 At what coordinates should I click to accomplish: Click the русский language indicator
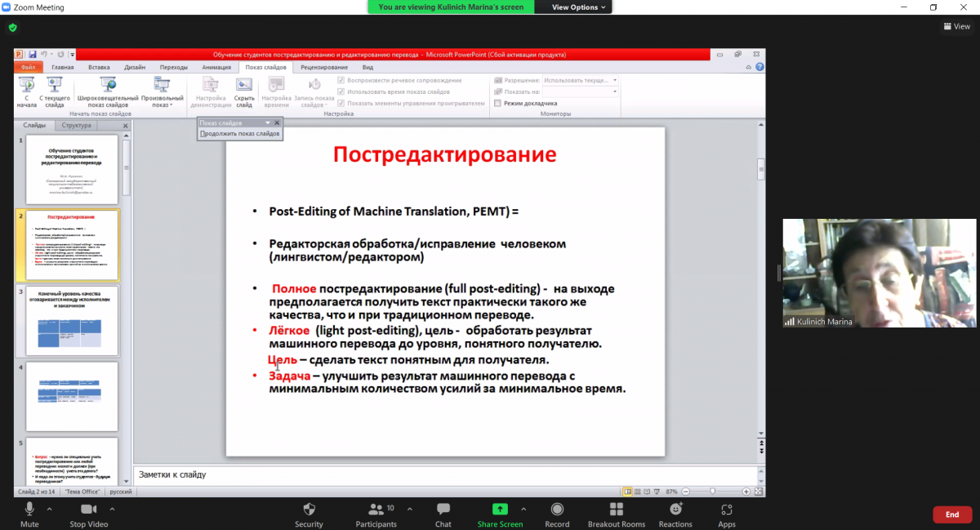(x=121, y=492)
